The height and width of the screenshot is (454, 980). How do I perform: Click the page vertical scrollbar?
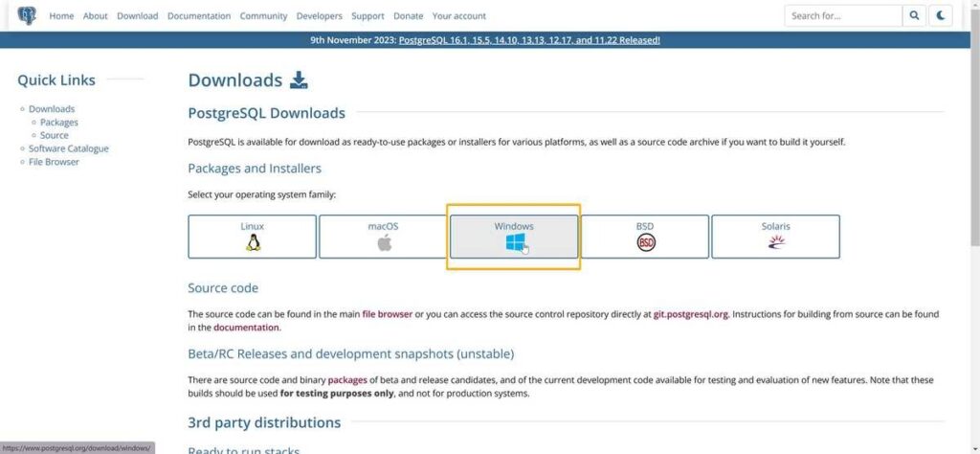point(975,227)
